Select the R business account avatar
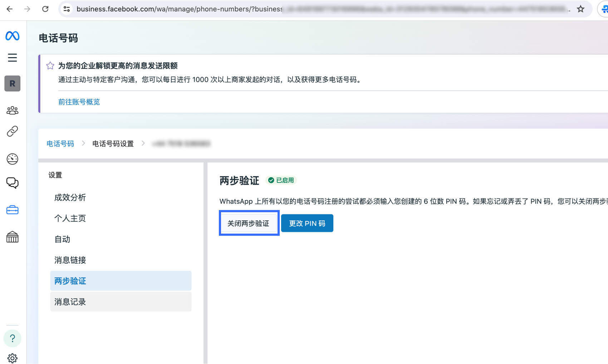This screenshot has width=608, height=364. 13,84
